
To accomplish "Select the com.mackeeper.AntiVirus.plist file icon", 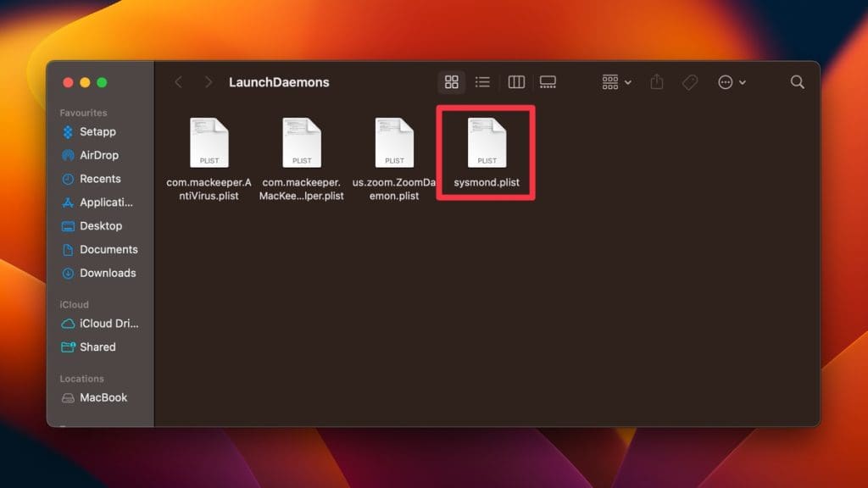I will point(209,142).
